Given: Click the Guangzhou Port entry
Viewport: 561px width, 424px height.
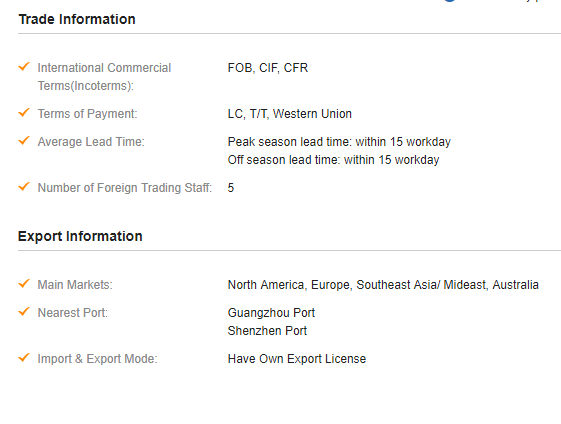Looking at the screenshot, I should coord(271,313).
